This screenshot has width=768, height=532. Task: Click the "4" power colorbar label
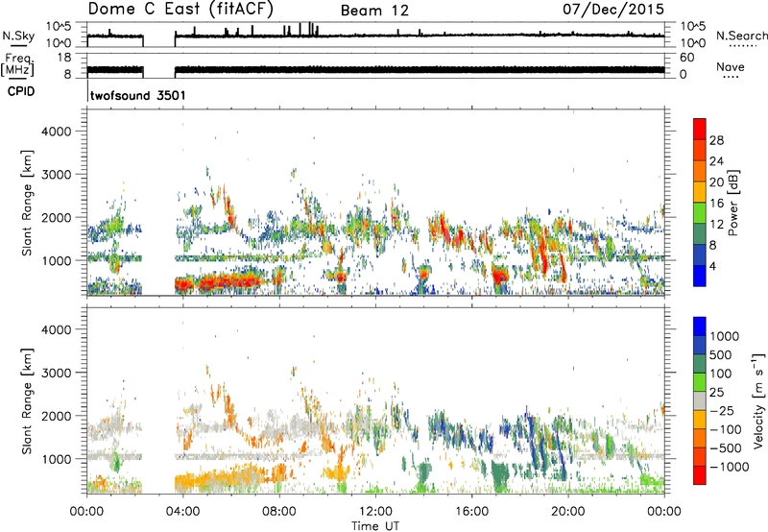[713, 267]
